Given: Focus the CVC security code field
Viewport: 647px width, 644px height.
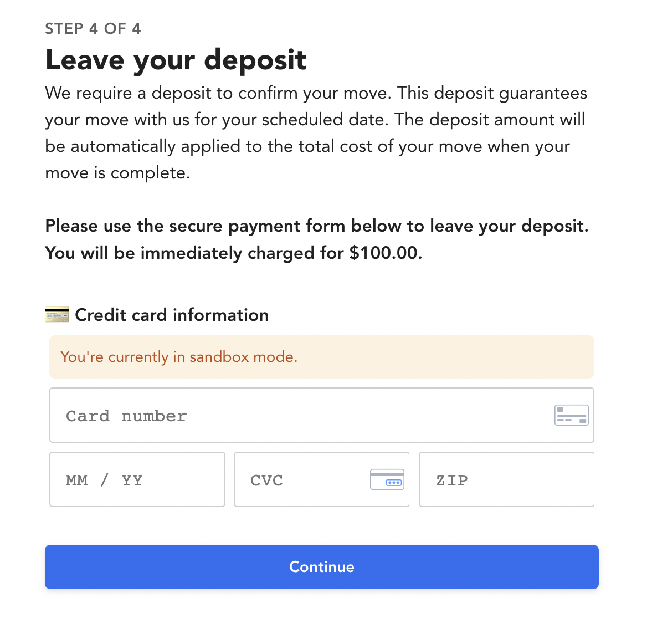Looking at the screenshot, I should 321,479.
